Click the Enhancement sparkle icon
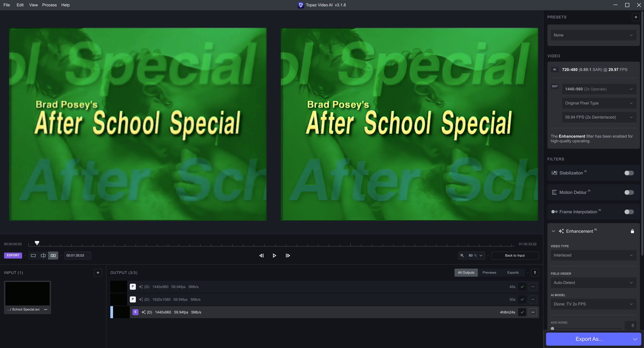 (x=561, y=231)
